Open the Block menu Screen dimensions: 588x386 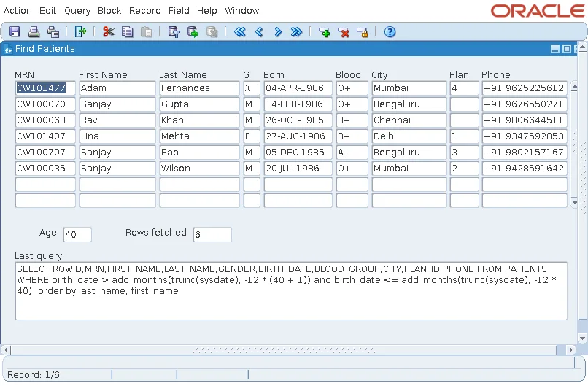coord(109,11)
